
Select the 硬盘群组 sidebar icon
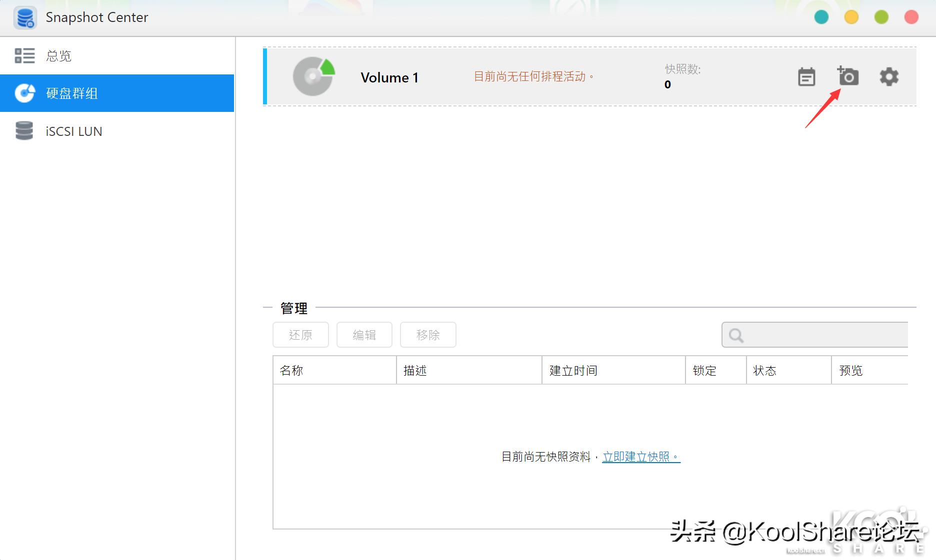24,93
